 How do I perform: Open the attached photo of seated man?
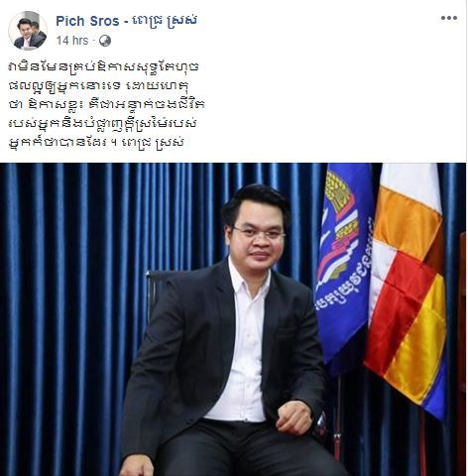233,319
